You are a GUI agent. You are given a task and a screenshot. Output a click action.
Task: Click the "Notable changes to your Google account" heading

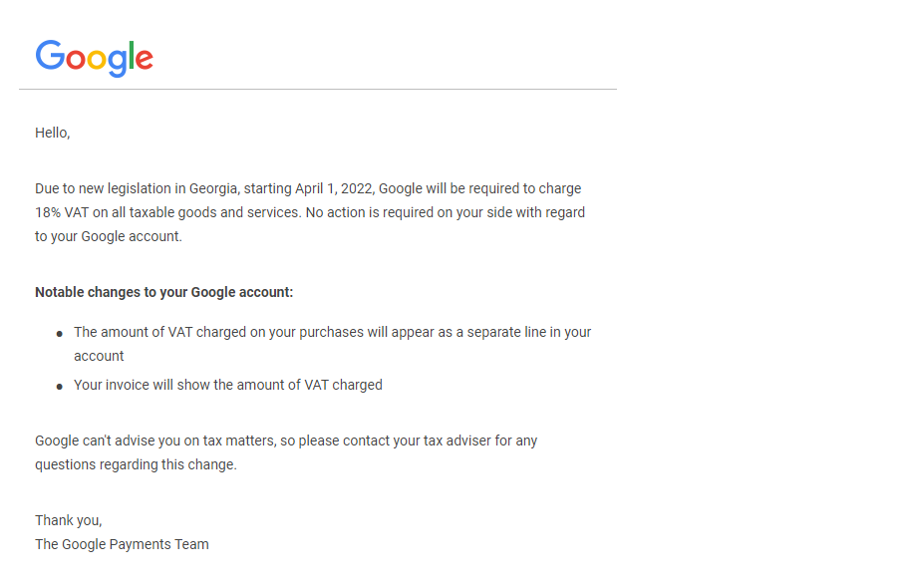pos(164,292)
